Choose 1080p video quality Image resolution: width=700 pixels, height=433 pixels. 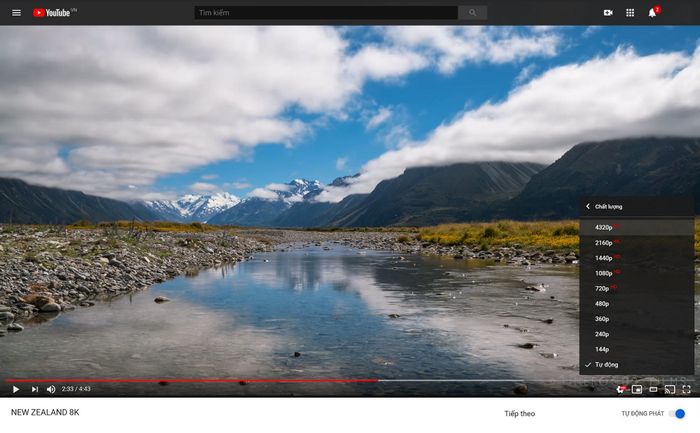coord(604,273)
